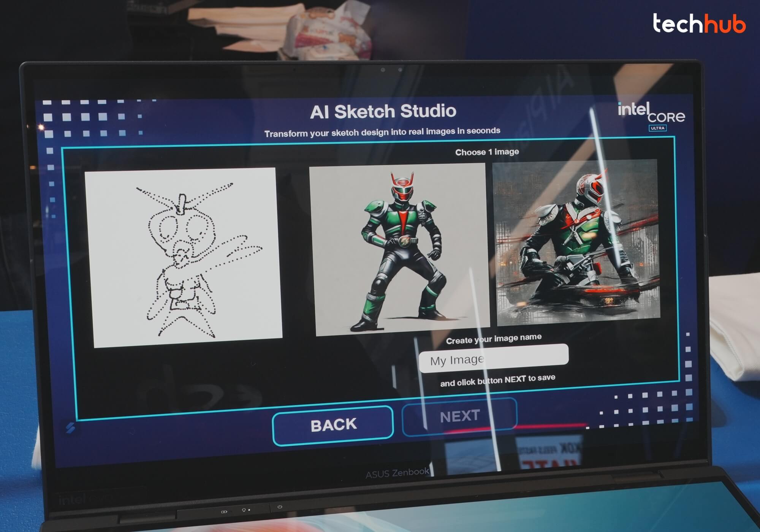Choose the motorcycle rider generated image

[576, 242]
